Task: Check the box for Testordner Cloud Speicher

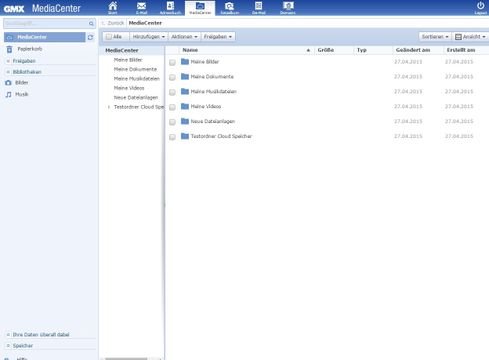Action: [172, 137]
